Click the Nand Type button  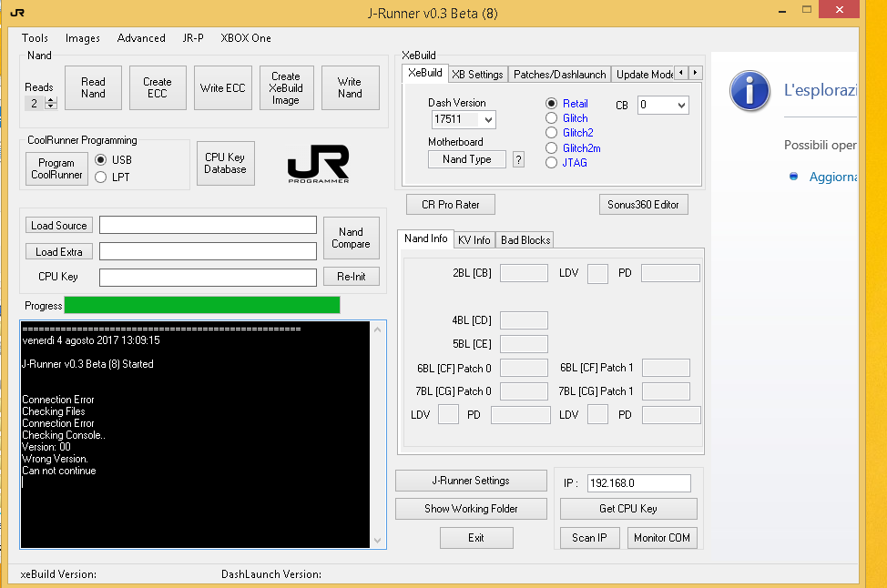(466, 159)
